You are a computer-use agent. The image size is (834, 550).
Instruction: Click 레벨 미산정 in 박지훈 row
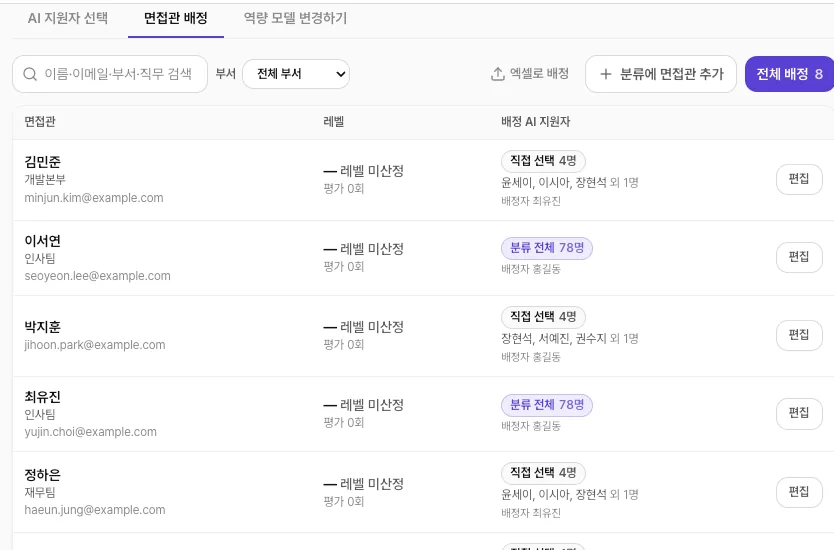[x=372, y=327]
